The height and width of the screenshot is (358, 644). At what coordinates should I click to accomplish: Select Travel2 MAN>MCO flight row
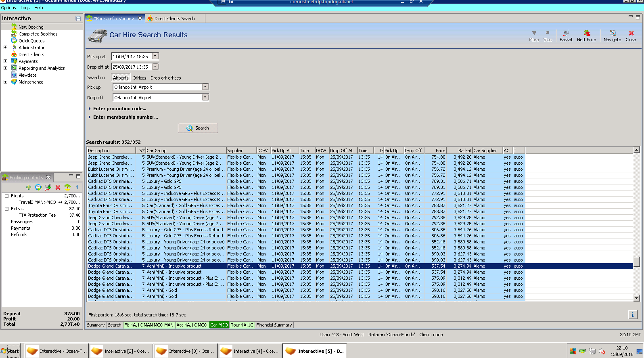coord(42,202)
